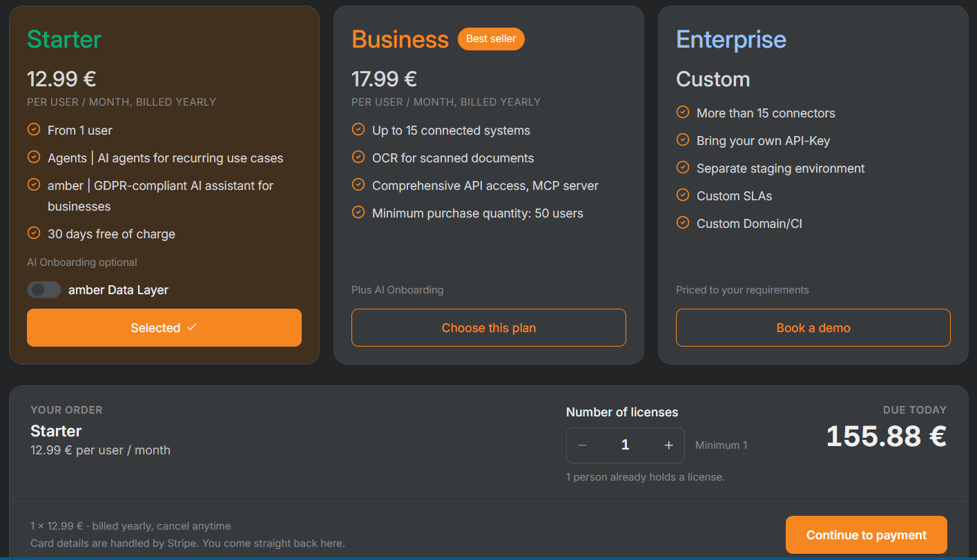Click the check icon beside 'From 1 user'

[x=33, y=129]
